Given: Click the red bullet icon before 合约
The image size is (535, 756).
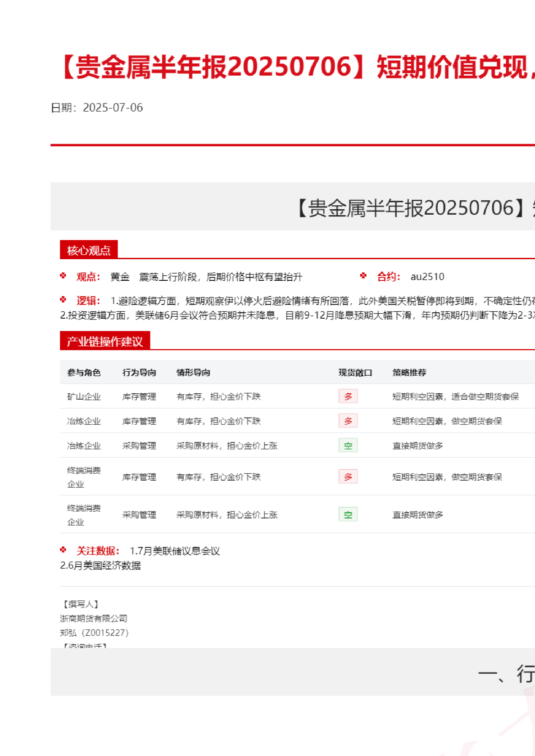Looking at the screenshot, I should tap(363, 275).
